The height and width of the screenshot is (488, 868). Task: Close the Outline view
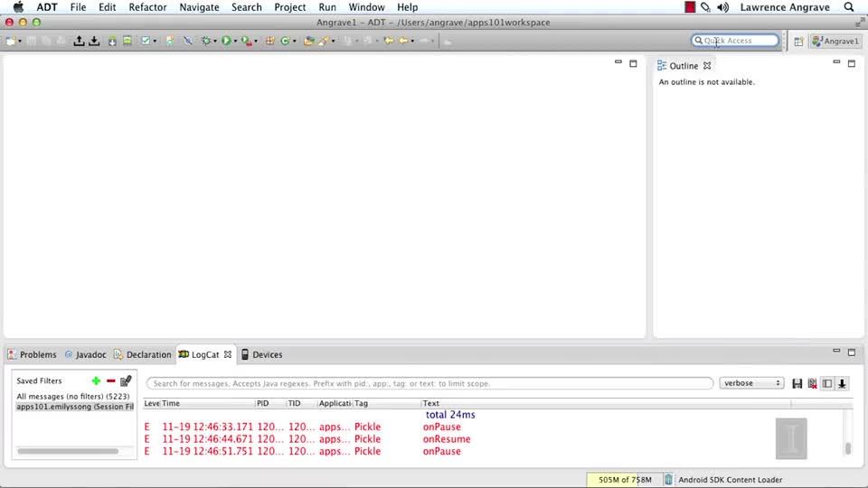707,65
